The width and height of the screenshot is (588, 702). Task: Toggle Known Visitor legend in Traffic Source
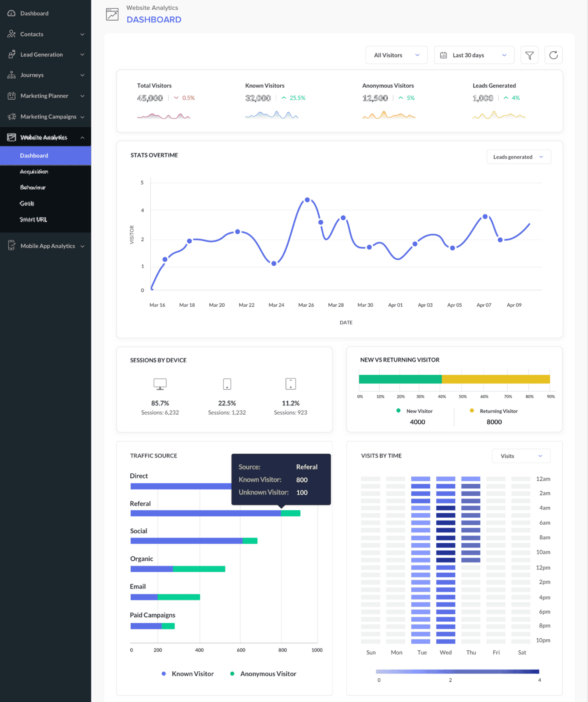point(188,674)
